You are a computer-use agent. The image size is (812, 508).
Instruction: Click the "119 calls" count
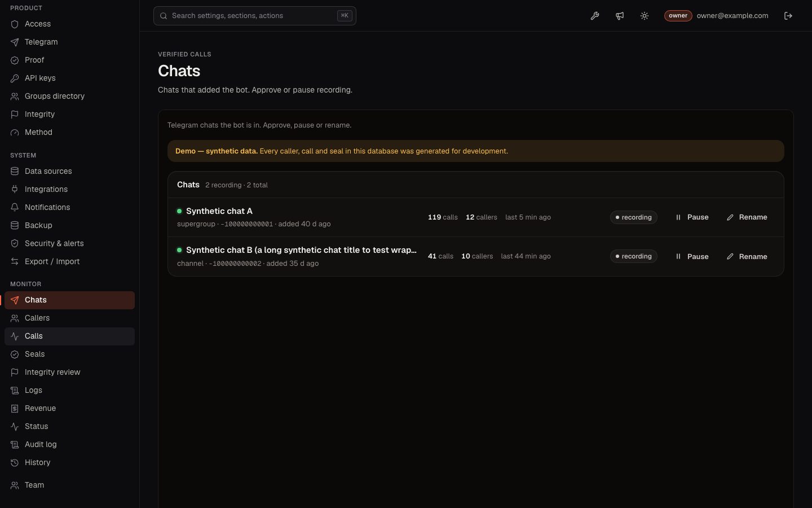pos(443,217)
